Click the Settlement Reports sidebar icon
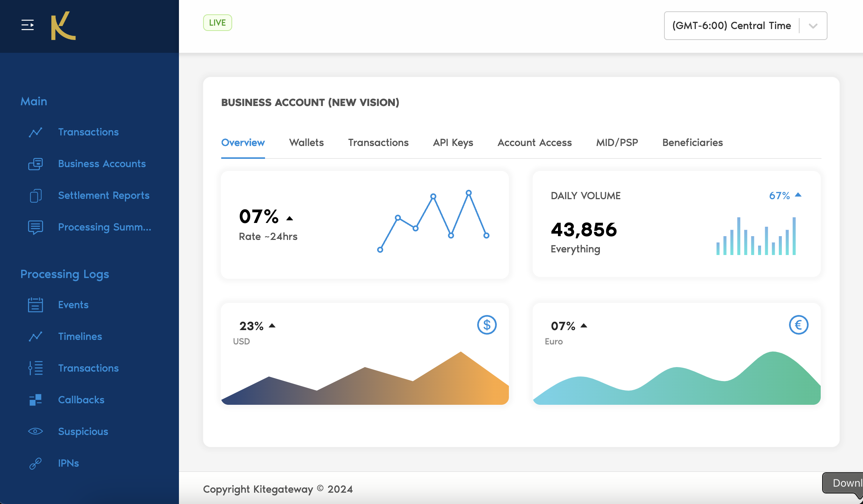 [x=35, y=195]
